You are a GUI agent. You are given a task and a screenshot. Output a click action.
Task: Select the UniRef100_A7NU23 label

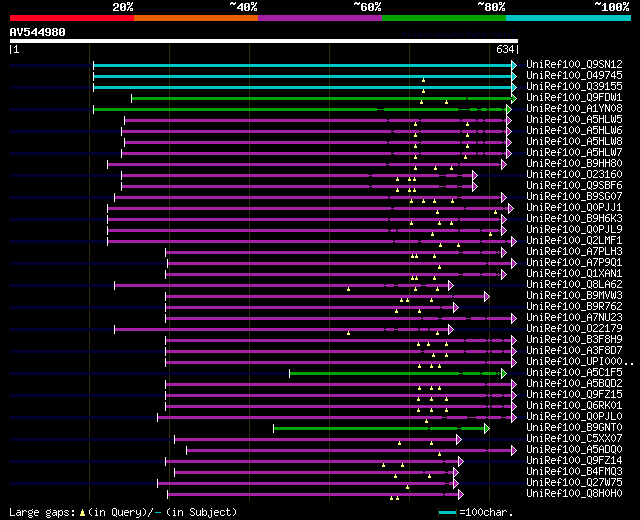[x=574, y=318]
